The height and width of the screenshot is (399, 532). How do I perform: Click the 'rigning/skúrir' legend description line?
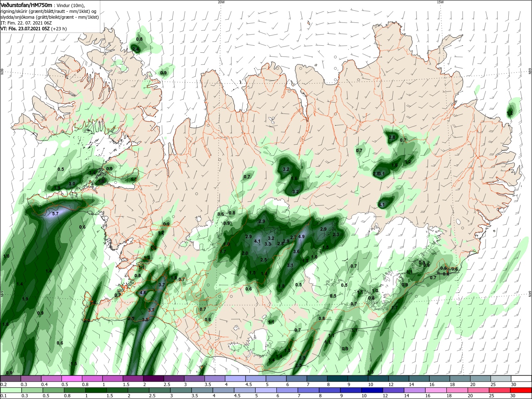[49, 11]
